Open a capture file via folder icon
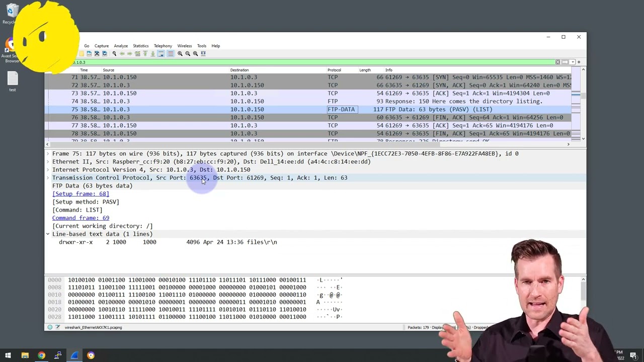The width and height of the screenshot is (644, 362). coord(82,54)
